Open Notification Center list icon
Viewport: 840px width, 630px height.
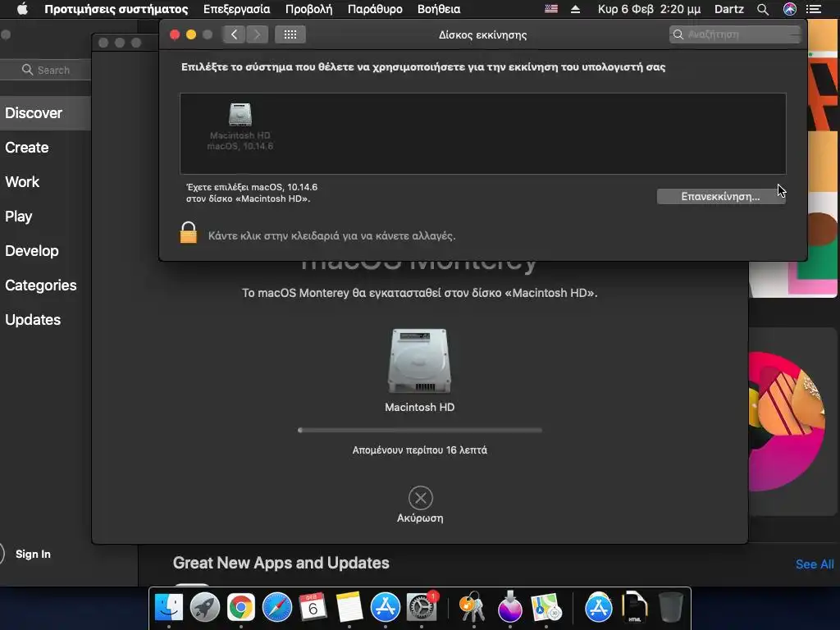(814, 9)
